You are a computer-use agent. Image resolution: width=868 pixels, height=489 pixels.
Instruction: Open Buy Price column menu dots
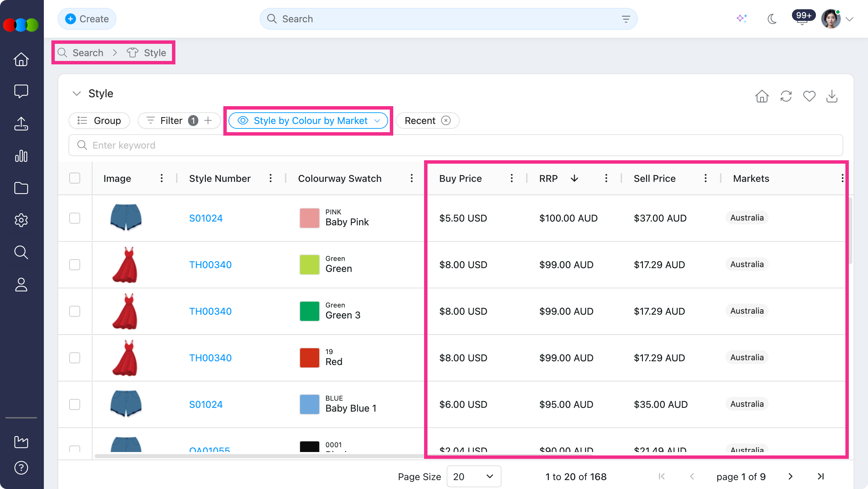(x=511, y=178)
